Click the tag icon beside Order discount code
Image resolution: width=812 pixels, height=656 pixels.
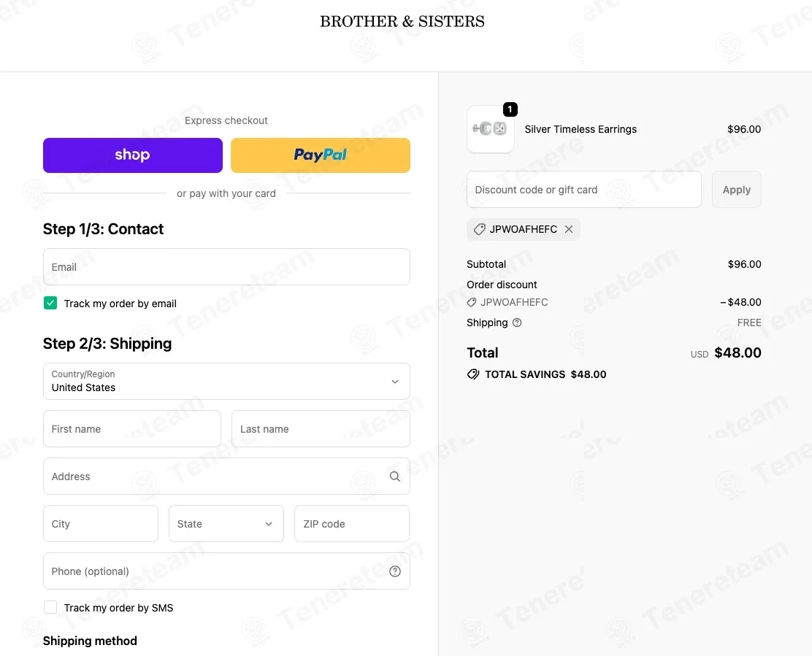tap(472, 302)
